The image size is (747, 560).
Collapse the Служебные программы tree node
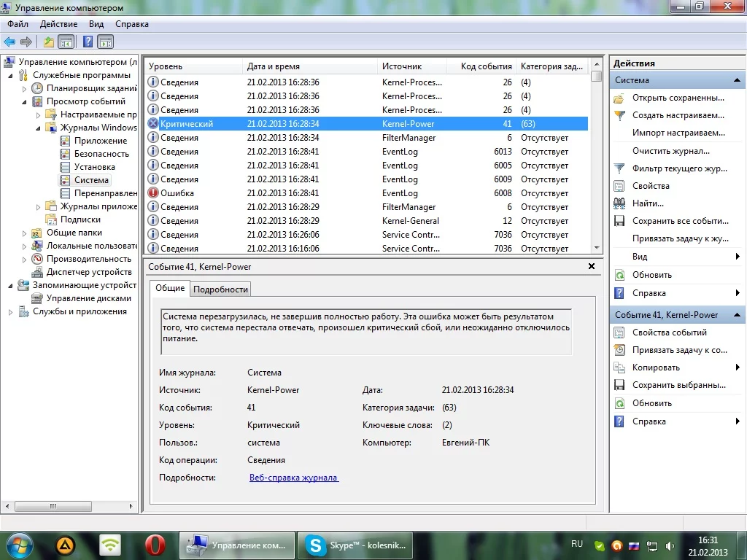coord(10,75)
